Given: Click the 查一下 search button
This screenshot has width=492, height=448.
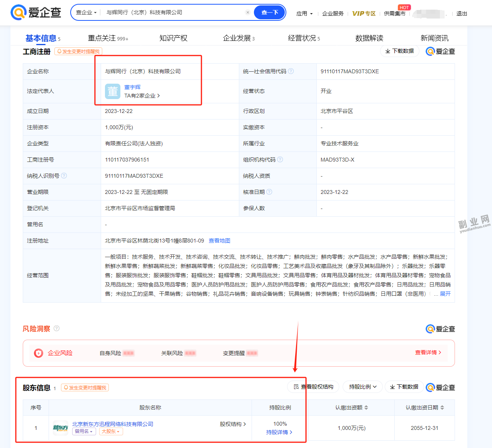Looking at the screenshot, I should [270, 12].
